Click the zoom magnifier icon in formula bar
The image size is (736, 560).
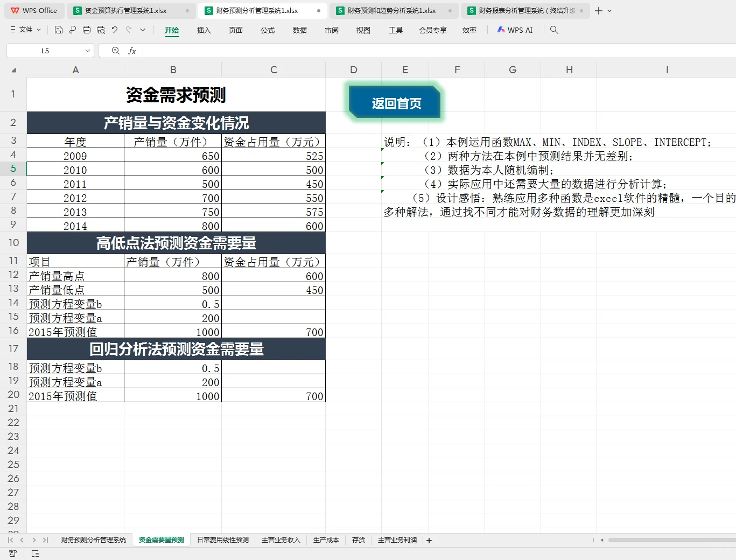[x=115, y=51]
